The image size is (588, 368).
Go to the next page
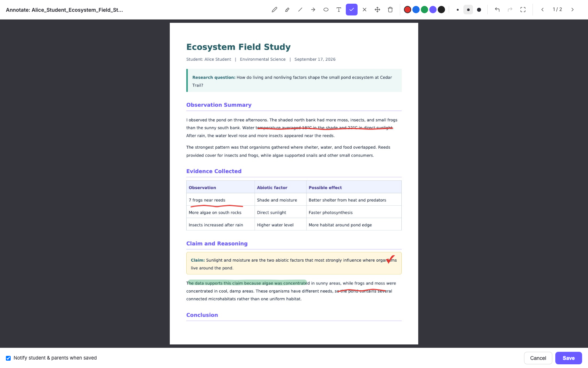[573, 10]
